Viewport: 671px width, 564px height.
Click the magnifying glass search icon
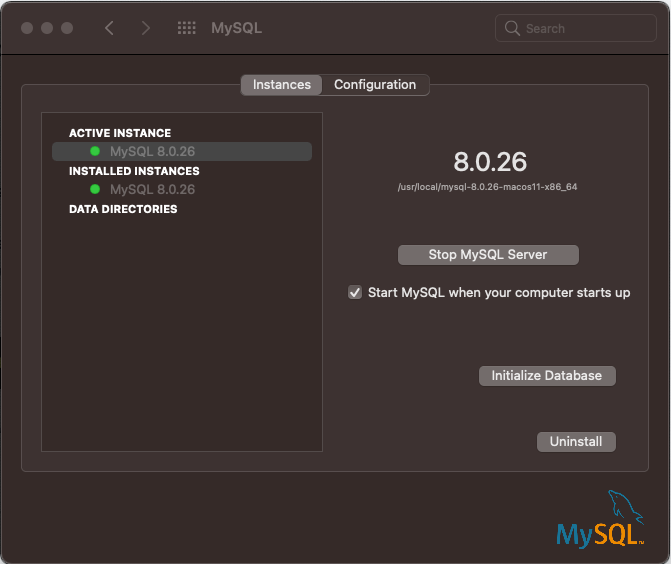tap(512, 28)
